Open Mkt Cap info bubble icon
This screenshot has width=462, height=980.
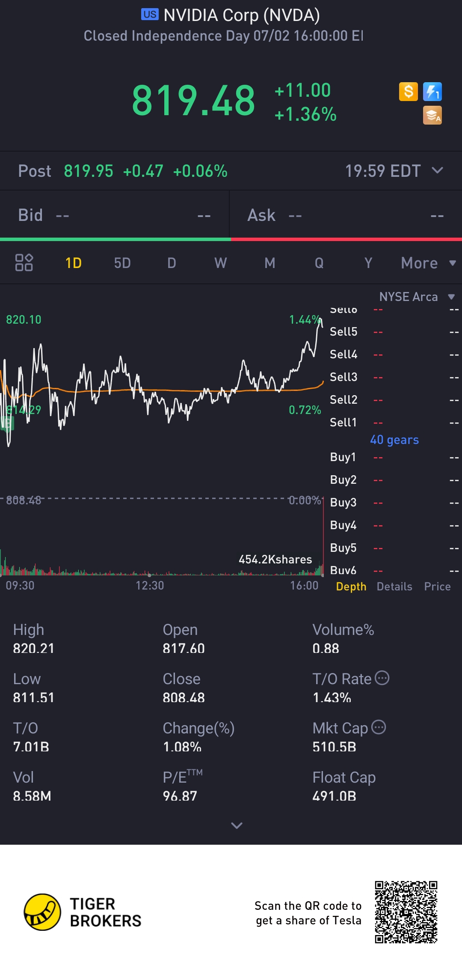click(x=379, y=727)
